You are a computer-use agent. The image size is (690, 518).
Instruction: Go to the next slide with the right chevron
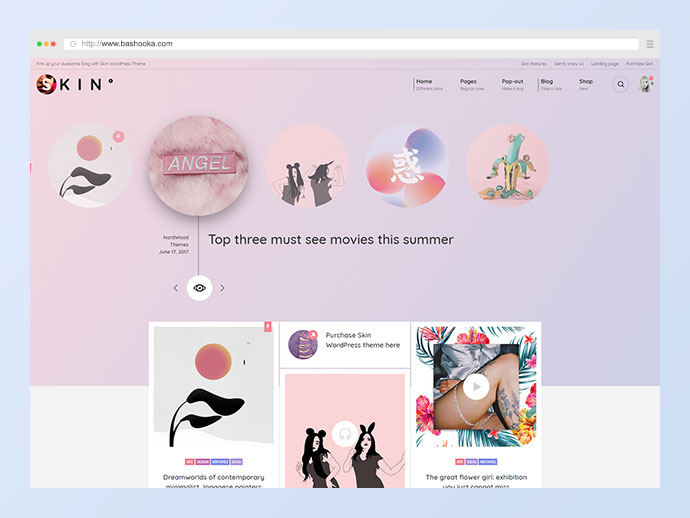(x=222, y=288)
